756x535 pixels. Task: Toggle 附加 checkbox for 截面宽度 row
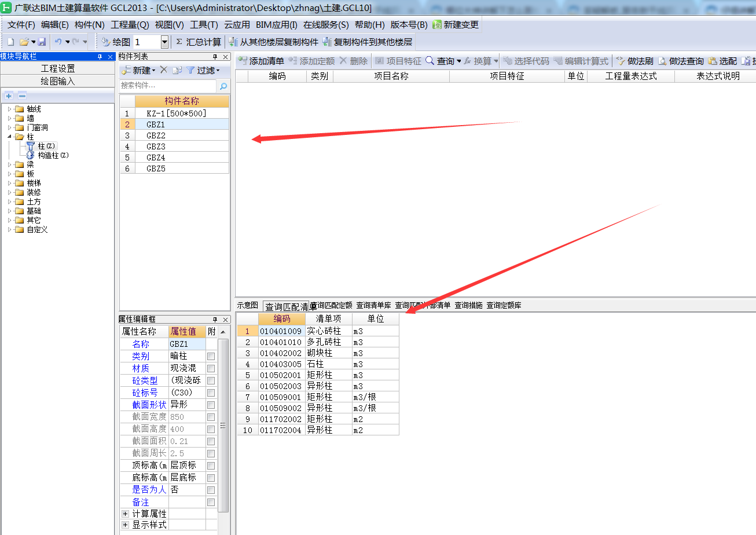coord(211,417)
